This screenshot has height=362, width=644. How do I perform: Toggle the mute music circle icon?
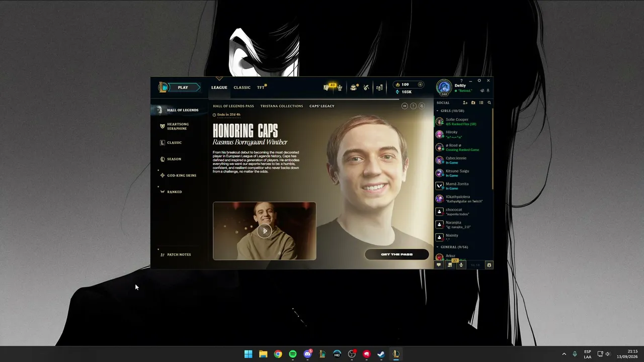pyautogui.click(x=422, y=106)
